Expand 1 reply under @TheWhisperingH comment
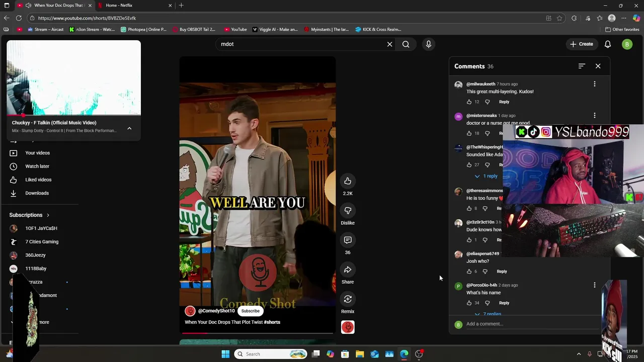The width and height of the screenshot is (644, 362). point(486,176)
